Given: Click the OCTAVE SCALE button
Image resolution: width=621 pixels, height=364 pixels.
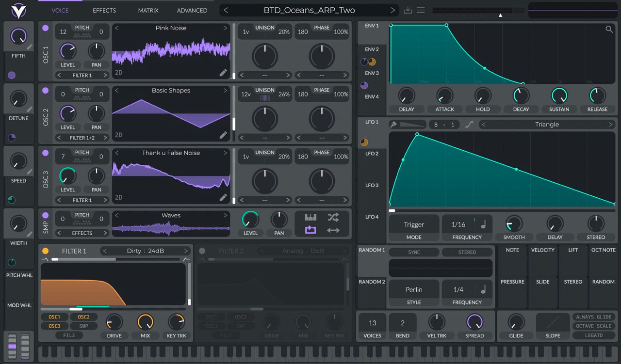Looking at the screenshot, I should (x=594, y=326).
